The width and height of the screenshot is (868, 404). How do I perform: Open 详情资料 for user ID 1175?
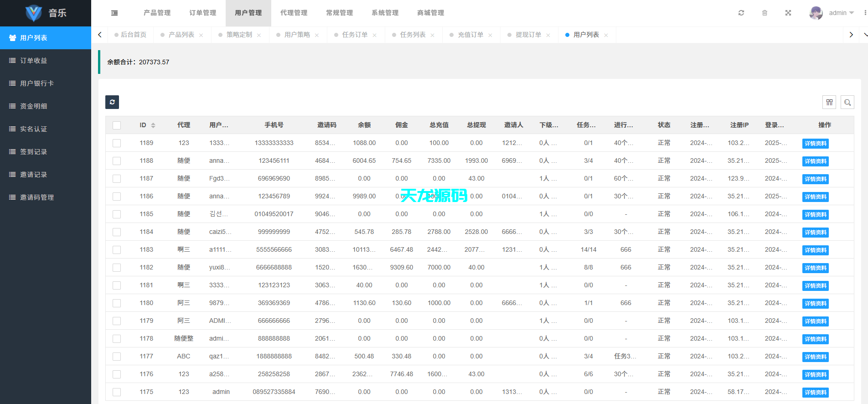[x=816, y=393]
